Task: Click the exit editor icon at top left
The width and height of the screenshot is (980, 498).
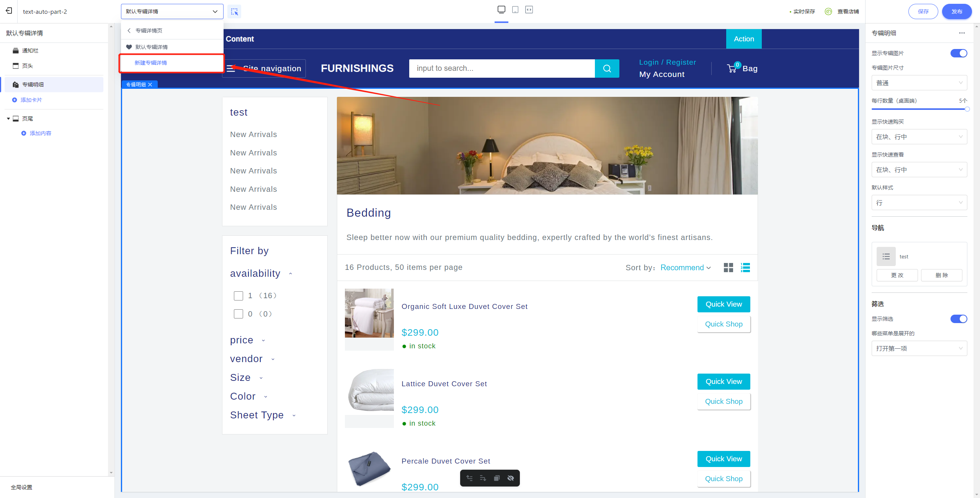Action: coord(9,11)
